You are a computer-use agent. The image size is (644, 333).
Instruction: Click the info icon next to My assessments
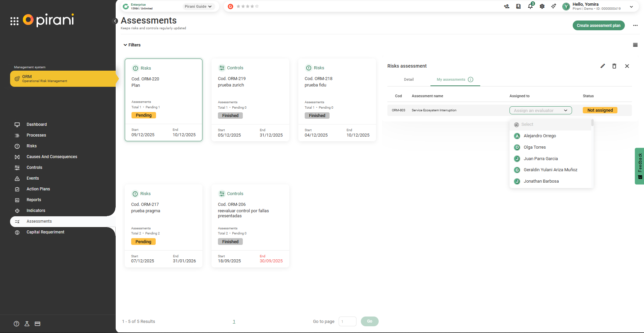470,80
